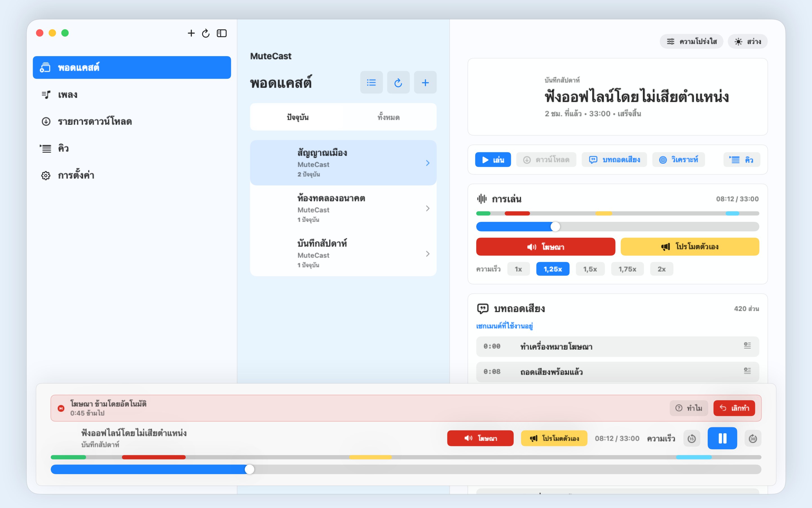Viewport: 812px width, 508px height.
Task: Click the คิว queue button in the action bar
Action: click(742, 159)
